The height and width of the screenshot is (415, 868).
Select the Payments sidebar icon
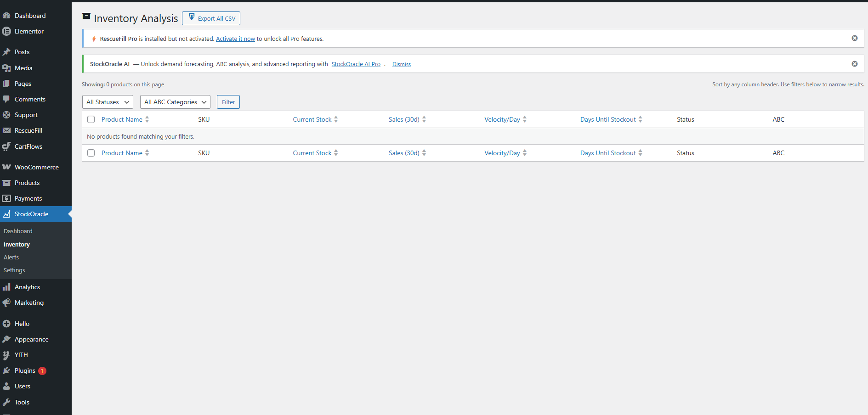7,198
